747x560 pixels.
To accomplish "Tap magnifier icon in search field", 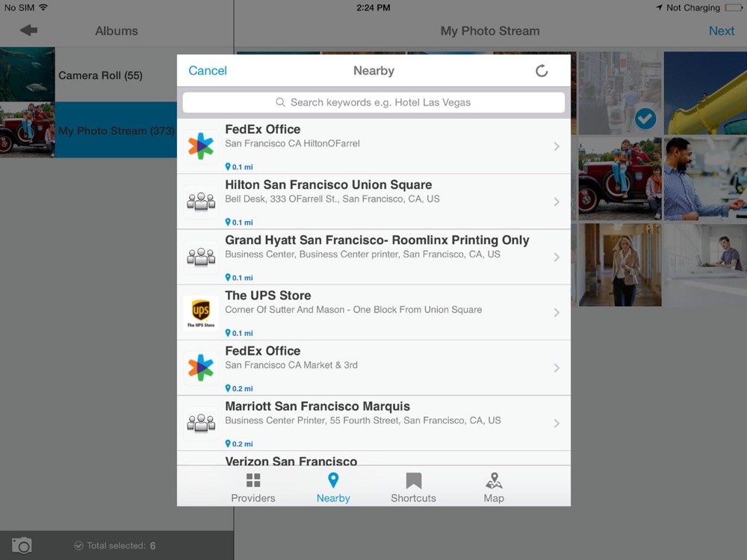I will point(281,102).
